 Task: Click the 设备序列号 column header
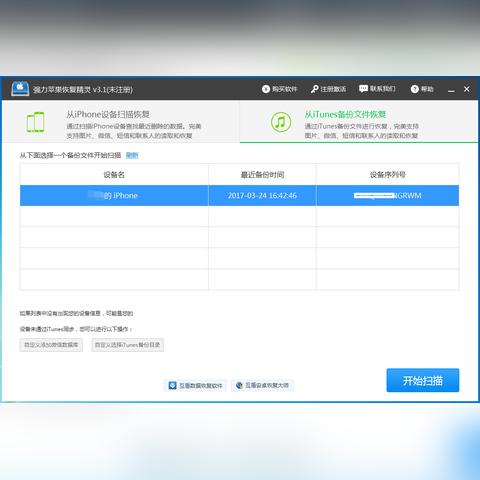coord(388,174)
